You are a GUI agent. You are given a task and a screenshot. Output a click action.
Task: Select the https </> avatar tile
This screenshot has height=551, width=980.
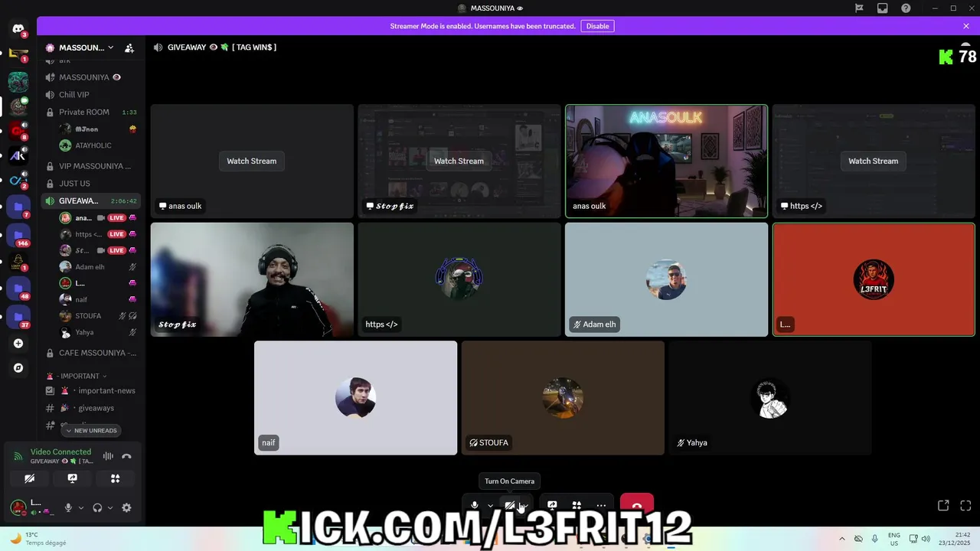click(459, 279)
